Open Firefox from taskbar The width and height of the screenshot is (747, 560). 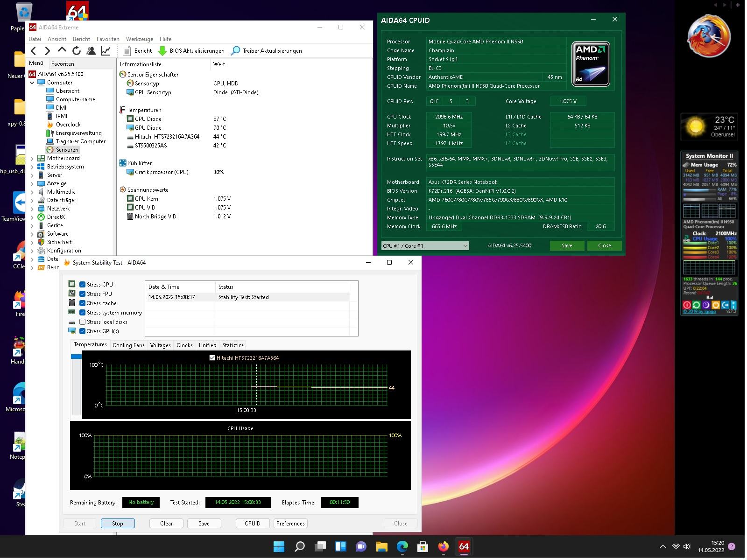coord(444,546)
